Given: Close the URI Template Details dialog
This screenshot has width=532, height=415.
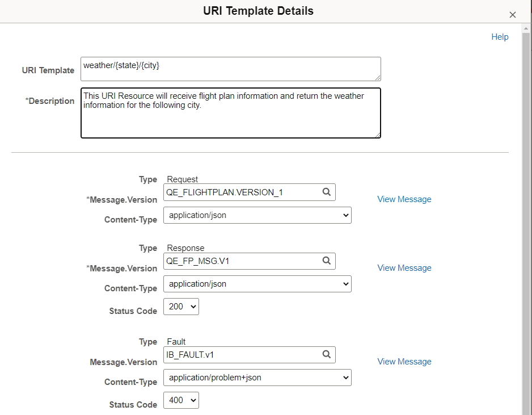Looking at the screenshot, I should [x=513, y=15].
